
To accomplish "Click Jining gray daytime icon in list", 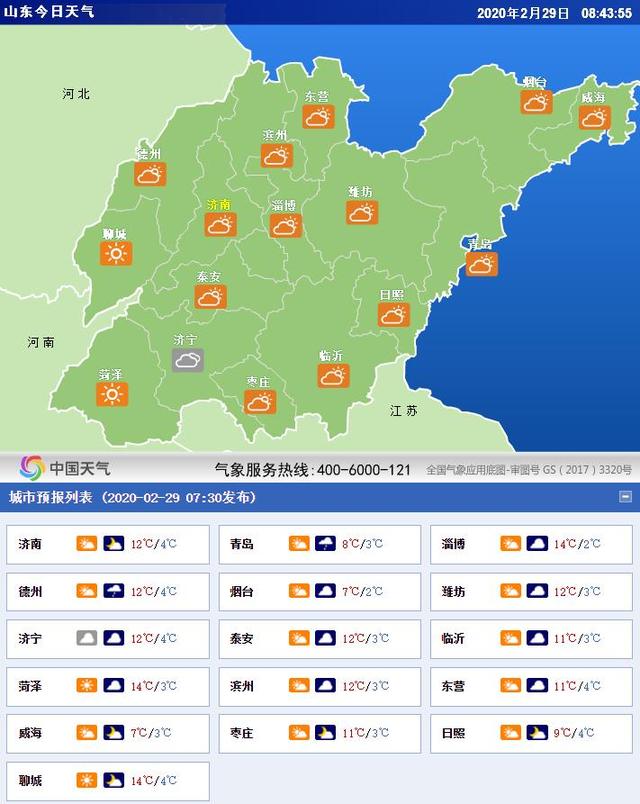I will pos(87,638).
